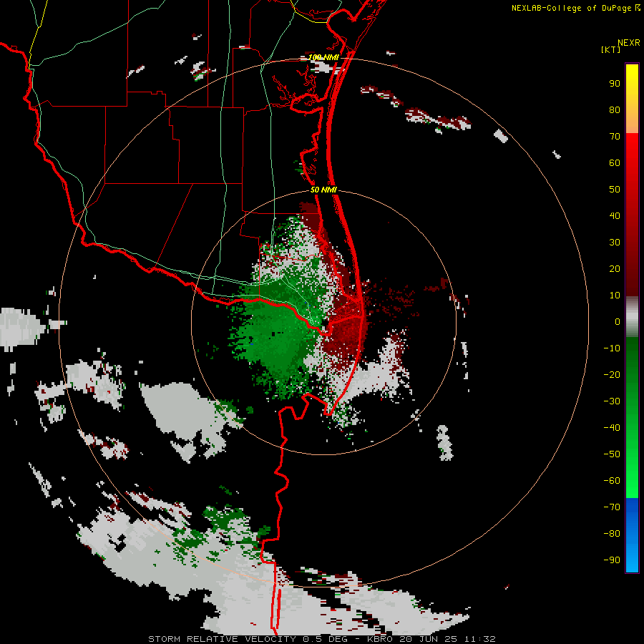The image size is (644, 644).
Task: Select the 0 value on velocity scale
Action: [618, 321]
